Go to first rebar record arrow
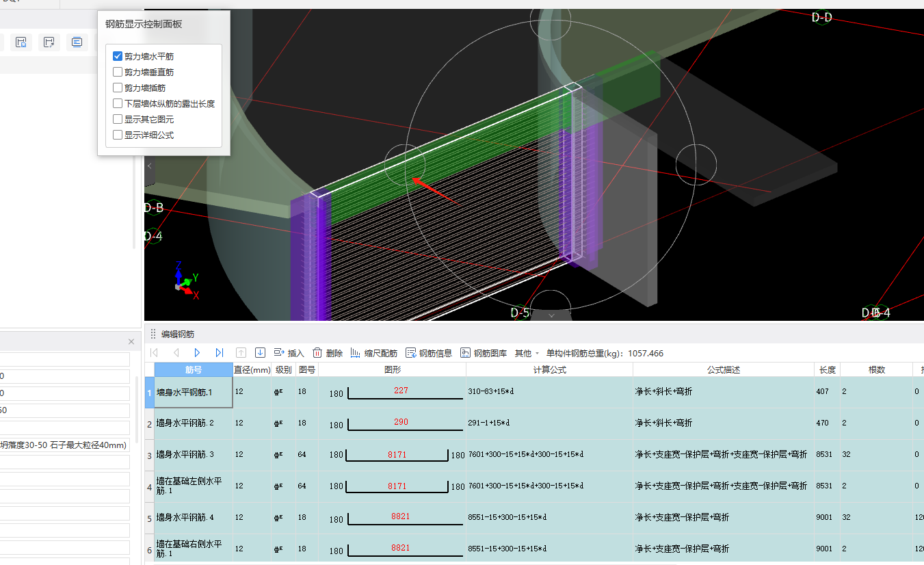The height and width of the screenshot is (565, 924). tap(155, 353)
